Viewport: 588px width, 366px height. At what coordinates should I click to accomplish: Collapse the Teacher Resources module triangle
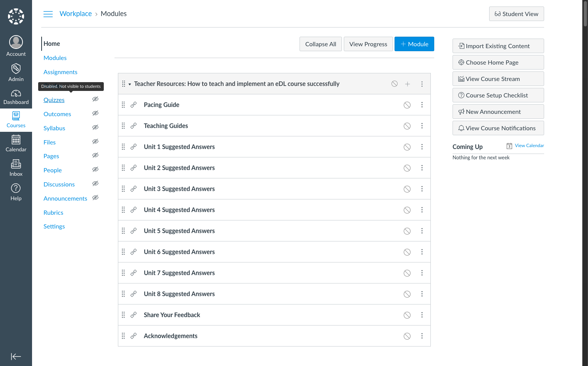pos(130,84)
